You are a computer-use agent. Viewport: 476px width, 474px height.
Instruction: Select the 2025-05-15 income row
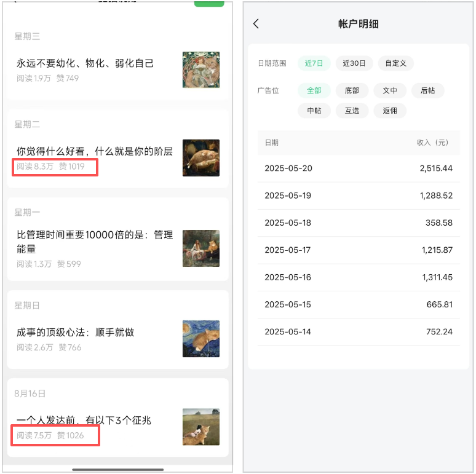(x=359, y=305)
